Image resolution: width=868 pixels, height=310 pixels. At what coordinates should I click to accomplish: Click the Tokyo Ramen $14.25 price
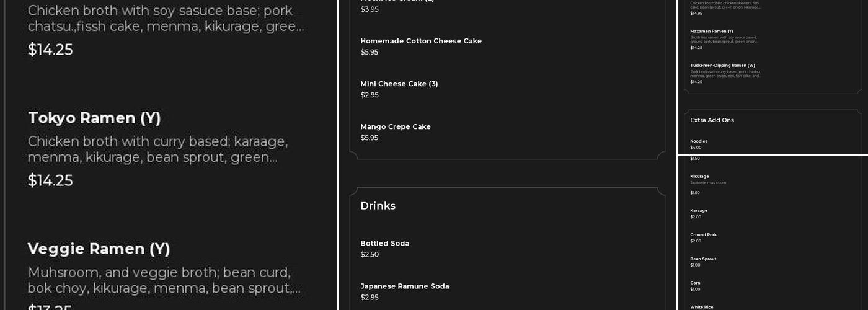point(50,180)
